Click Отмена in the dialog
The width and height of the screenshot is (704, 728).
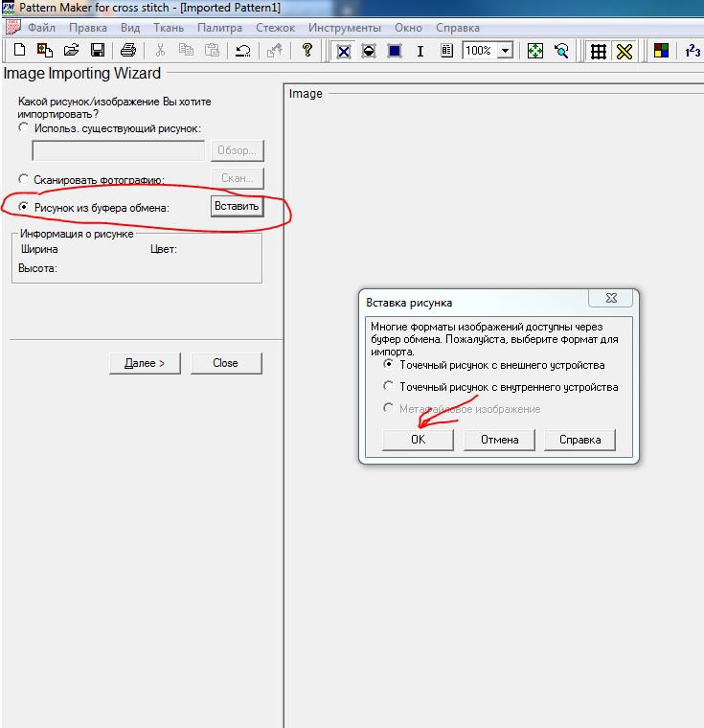499,440
